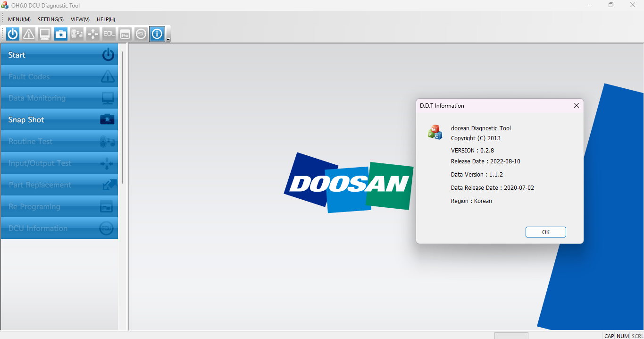This screenshot has height=339, width=644.
Task: Click the NUM status bar indicator
Action: (x=623, y=336)
